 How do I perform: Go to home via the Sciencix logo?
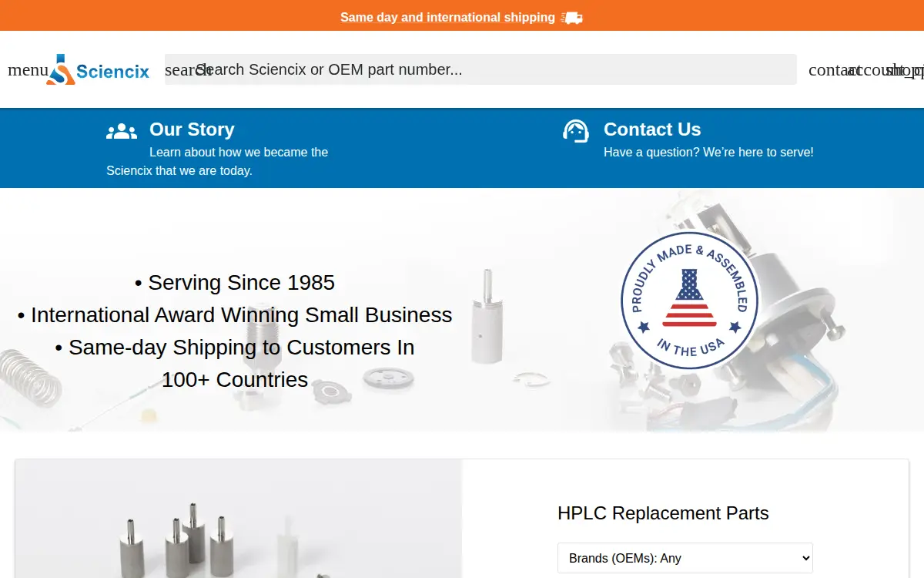[98, 69]
